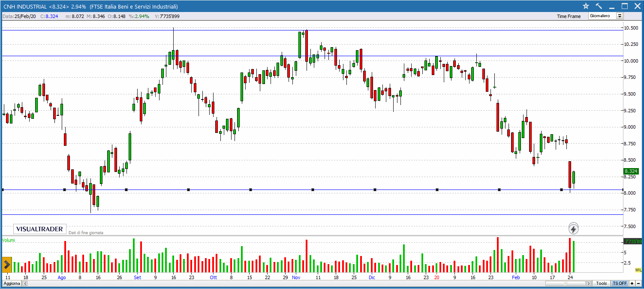Click the yellow MIL unit label
Image resolution: width=644 pixels, height=289 pixels.
point(638,270)
